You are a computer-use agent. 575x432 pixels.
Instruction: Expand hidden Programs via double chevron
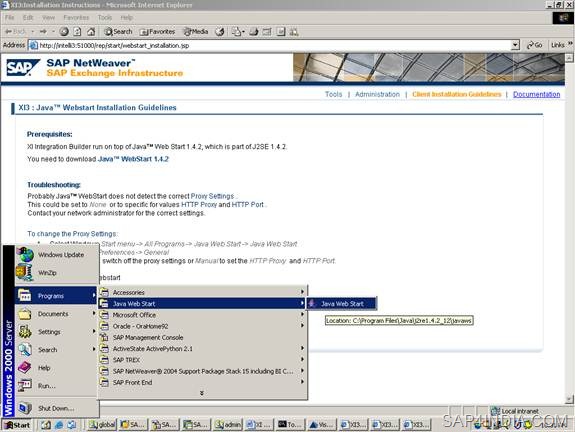point(202,393)
